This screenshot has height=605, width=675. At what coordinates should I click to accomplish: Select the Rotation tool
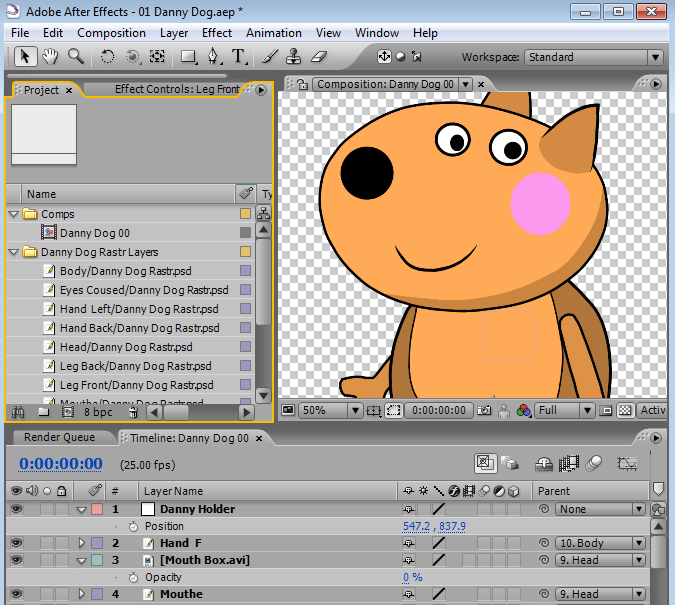tap(107, 56)
